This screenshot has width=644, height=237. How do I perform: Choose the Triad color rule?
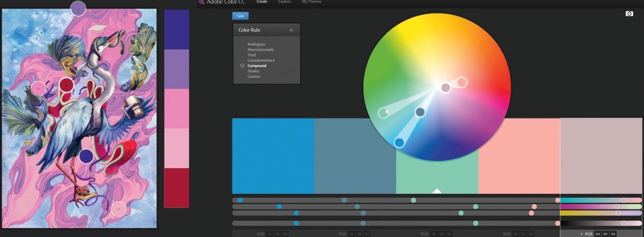coord(251,55)
